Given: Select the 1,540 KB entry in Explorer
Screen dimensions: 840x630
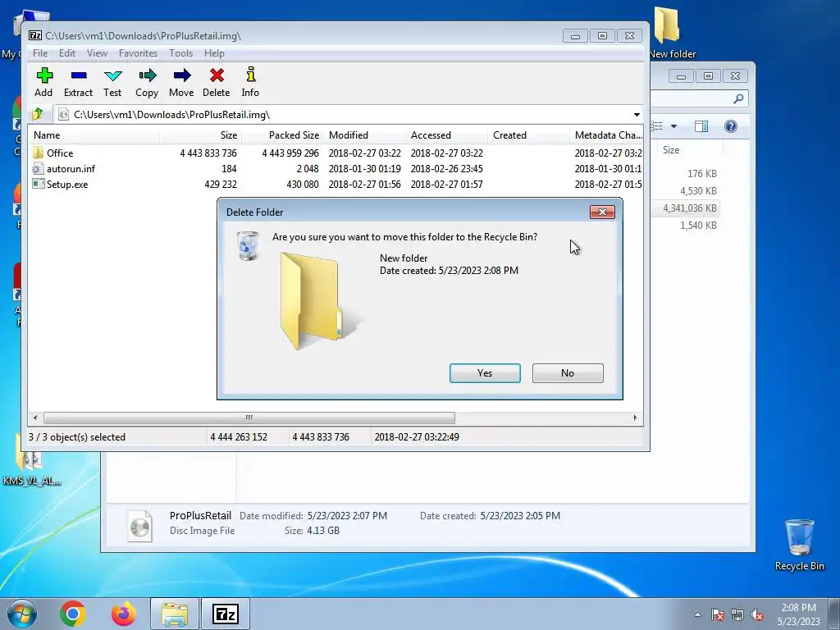Looking at the screenshot, I should 698,225.
